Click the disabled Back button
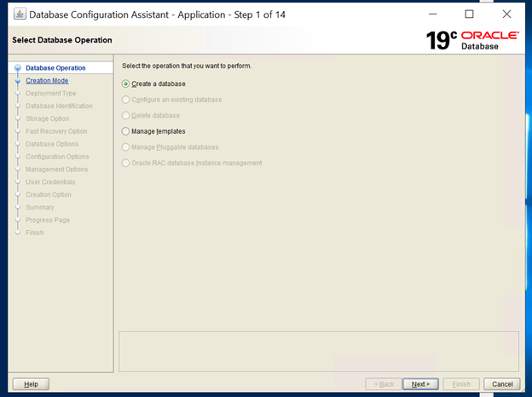The image size is (532, 397). tap(384, 384)
